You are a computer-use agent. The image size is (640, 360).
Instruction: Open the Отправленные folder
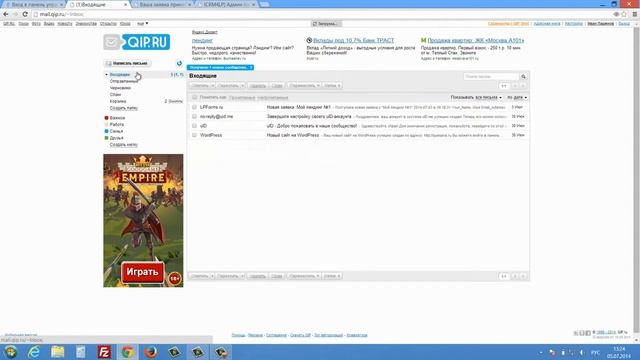click(x=124, y=81)
